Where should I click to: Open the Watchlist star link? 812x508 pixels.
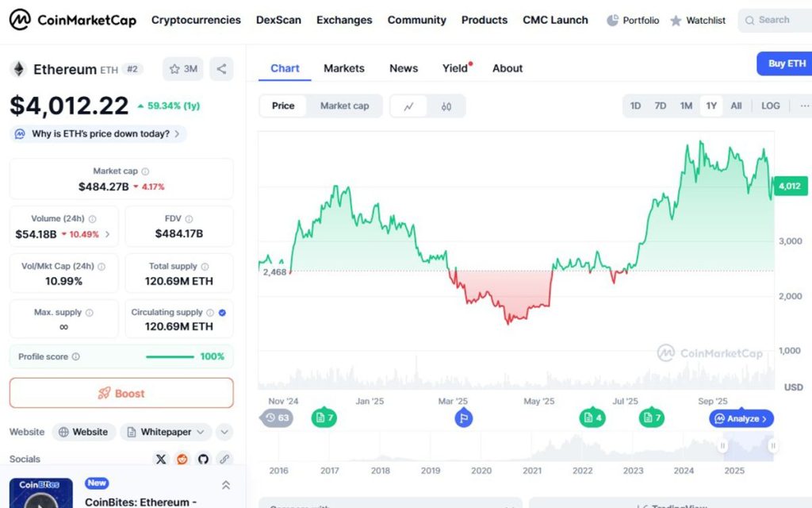point(698,20)
